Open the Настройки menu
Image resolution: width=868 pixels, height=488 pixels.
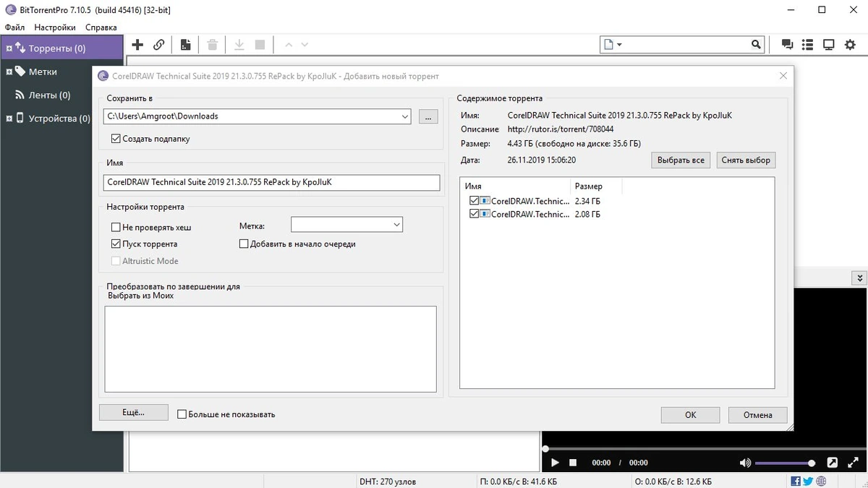point(55,27)
